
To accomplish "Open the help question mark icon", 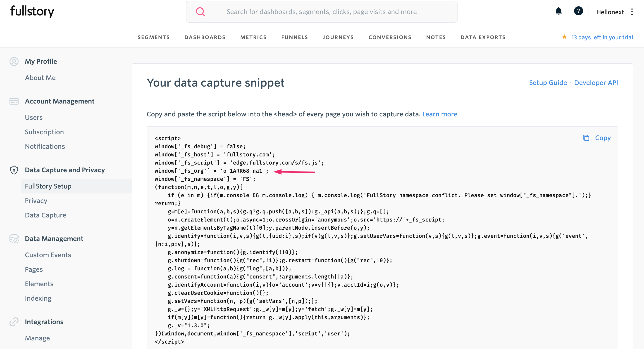I will click(x=578, y=11).
